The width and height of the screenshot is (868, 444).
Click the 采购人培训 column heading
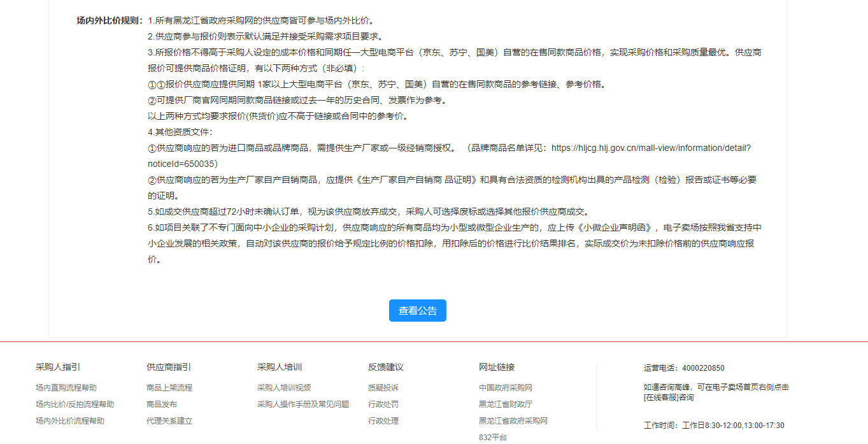pyautogui.click(x=279, y=367)
